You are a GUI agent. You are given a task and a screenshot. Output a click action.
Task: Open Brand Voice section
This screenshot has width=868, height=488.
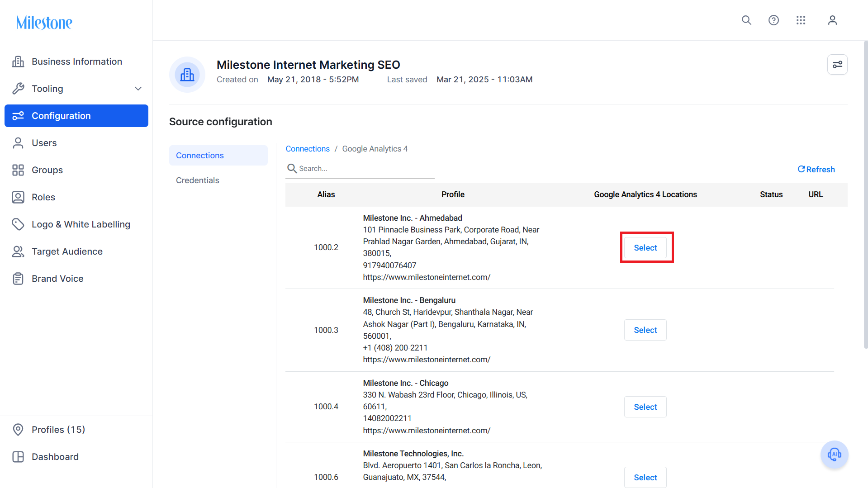click(x=76, y=279)
